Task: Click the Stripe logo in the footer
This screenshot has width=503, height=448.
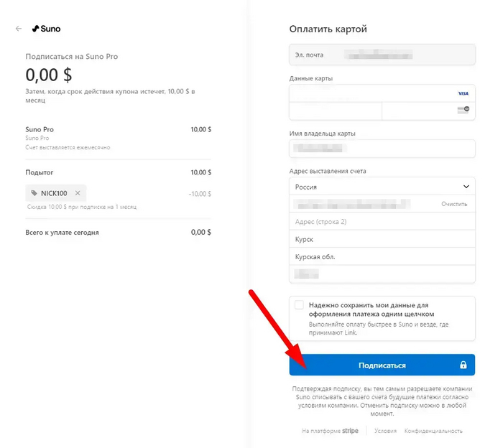Action: pos(350,431)
